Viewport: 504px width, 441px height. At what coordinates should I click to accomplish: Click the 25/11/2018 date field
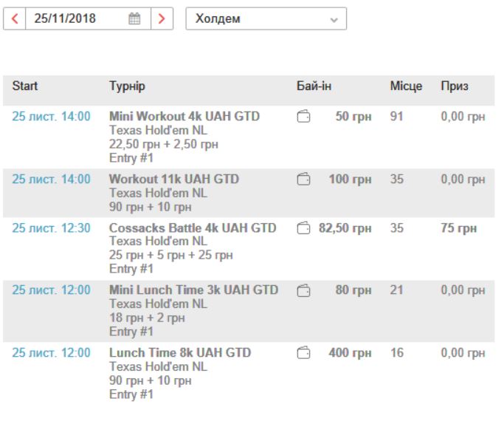click(x=88, y=18)
